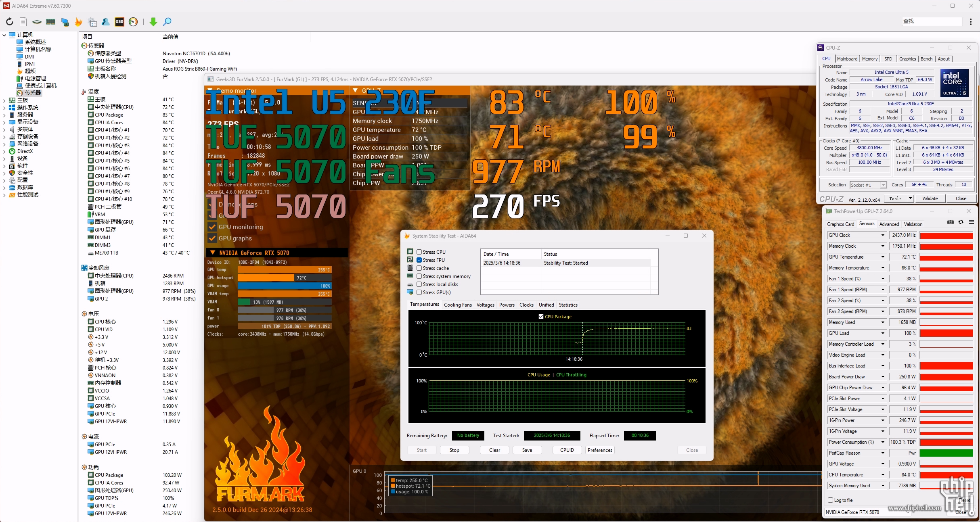Image resolution: width=980 pixels, height=522 pixels.
Task: Select IPMI server item in tree
Action: click(26, 64)
